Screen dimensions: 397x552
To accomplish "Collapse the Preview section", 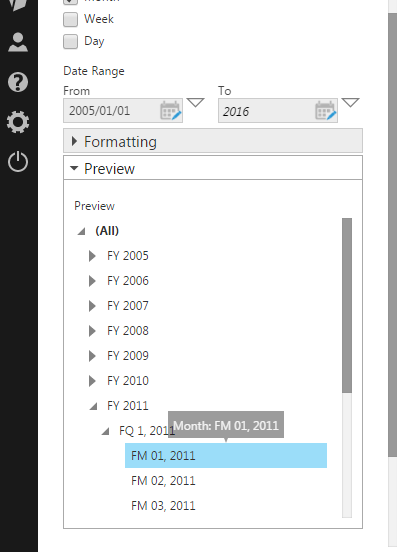I will tap(213, 168).
